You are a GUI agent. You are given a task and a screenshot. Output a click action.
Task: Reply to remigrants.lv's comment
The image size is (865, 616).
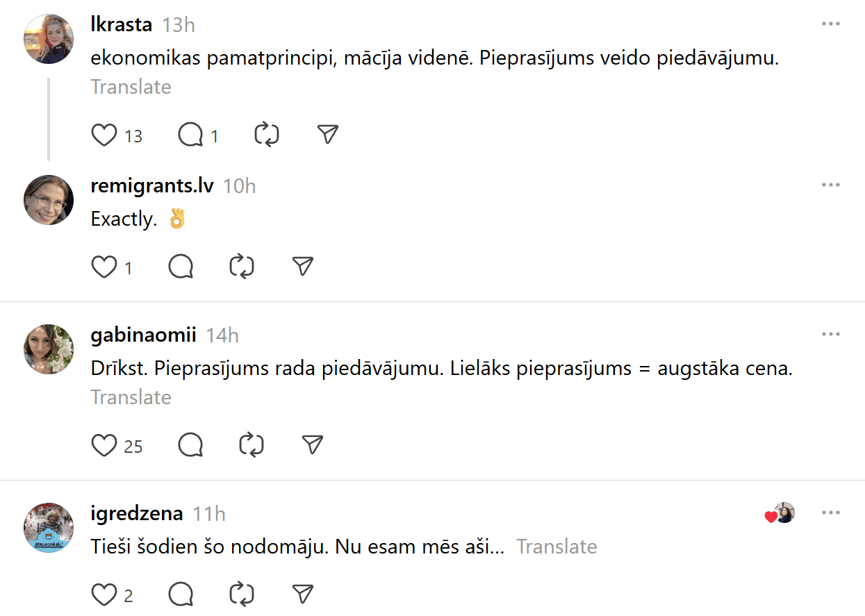coord(181,267)
